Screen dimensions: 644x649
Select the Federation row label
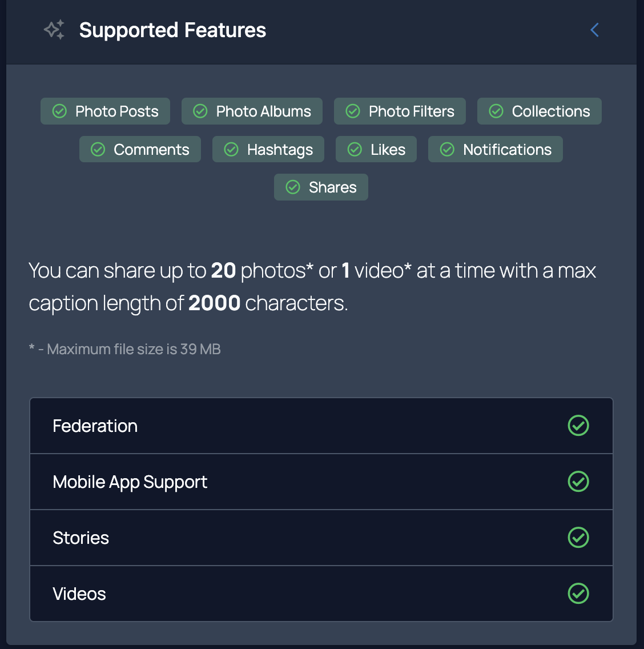(95, 426)
